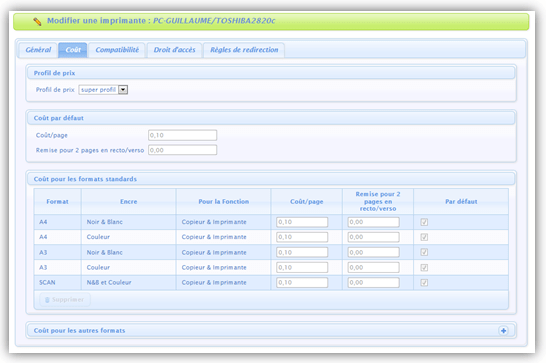Viewport: 546px width, 363px height.
Task: Go to Règles de redirection tab
Action: (x=244, y=50)
